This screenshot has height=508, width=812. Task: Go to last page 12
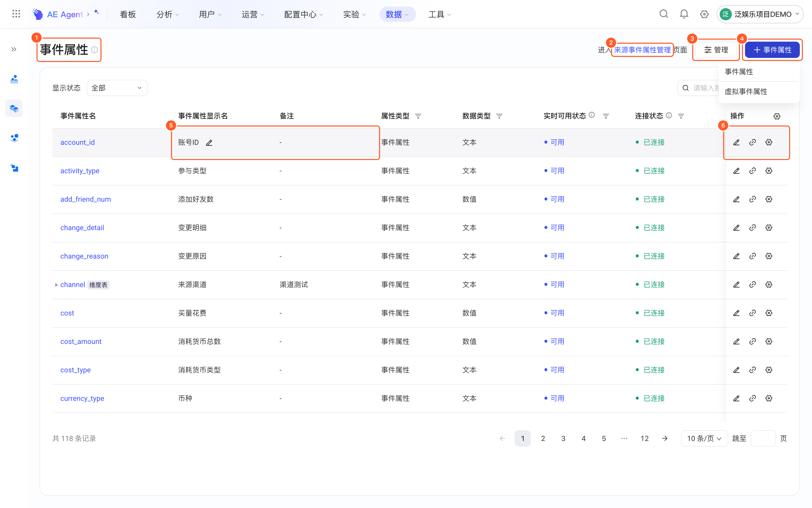point(645,438)
